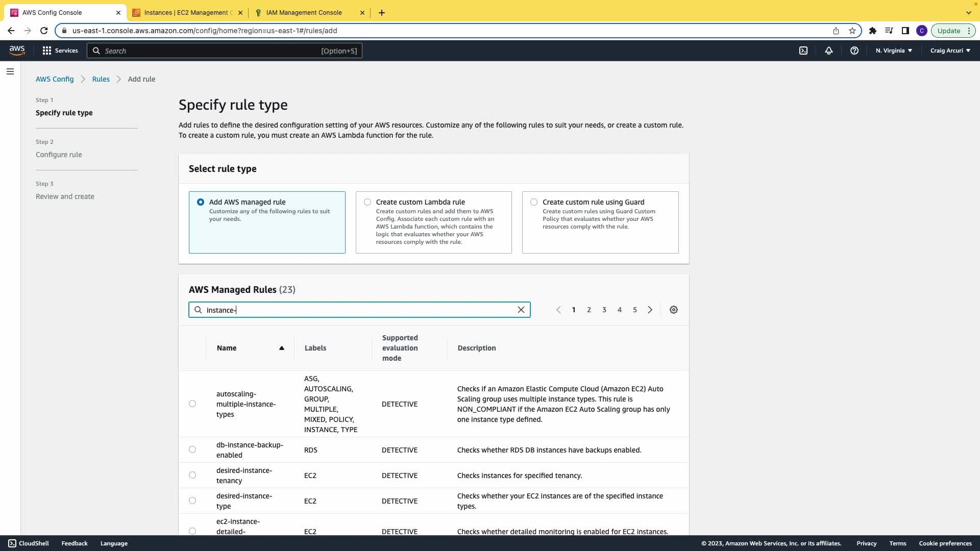Open CloudShell icon in AWS header
980x551 pixels.
click(x=803, y=51)
